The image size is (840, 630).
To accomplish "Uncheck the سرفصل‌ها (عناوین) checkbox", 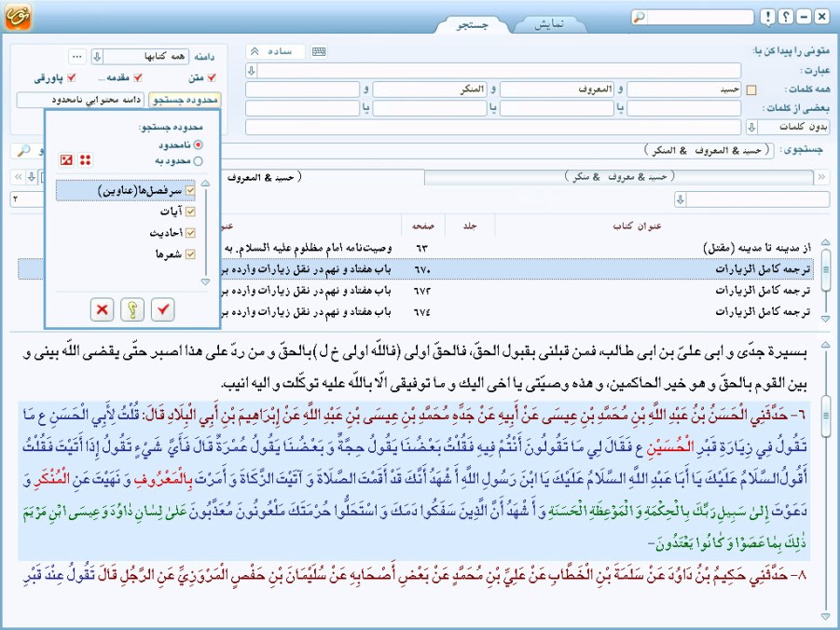I will tap(190, 190).
